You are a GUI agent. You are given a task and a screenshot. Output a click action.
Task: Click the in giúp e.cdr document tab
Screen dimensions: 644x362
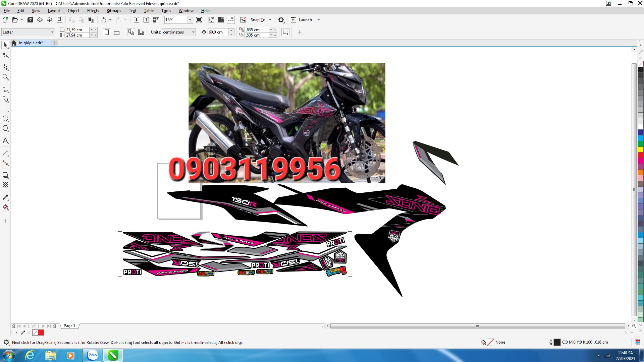coord(31,43)
